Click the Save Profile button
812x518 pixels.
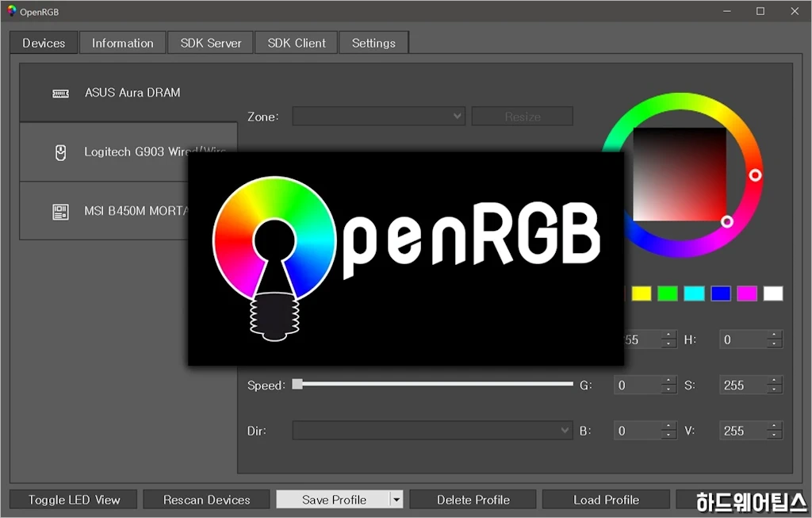point(334,500)
